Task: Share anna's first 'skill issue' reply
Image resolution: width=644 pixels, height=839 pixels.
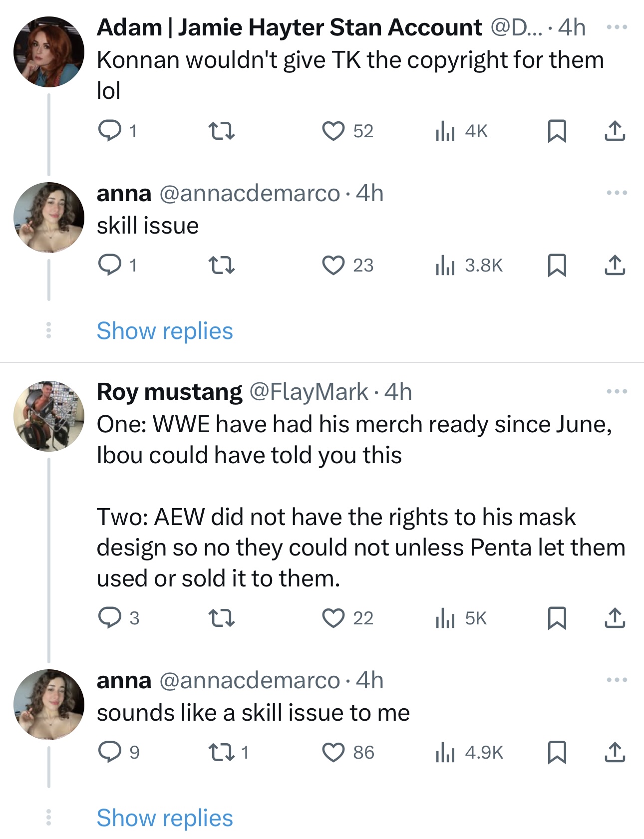Action: (615, 265)
